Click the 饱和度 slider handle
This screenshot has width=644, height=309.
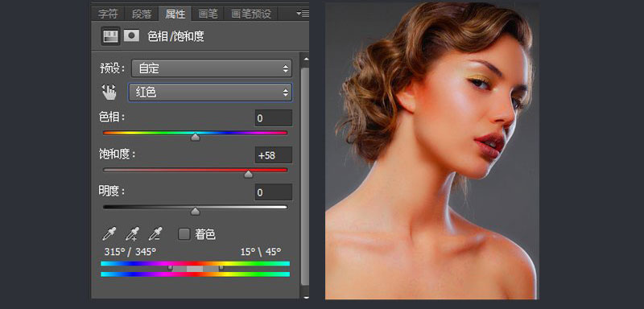(x=248, y=175)
